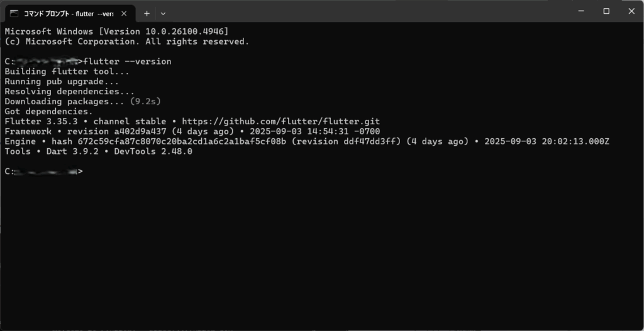Click the 'DevTools 2.48.0' text
The image size is (644, 331).
click(x=153, y=151)
